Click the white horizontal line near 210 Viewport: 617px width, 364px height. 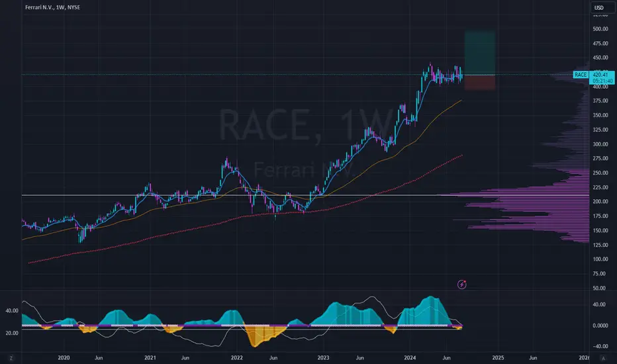pos(305,195)
